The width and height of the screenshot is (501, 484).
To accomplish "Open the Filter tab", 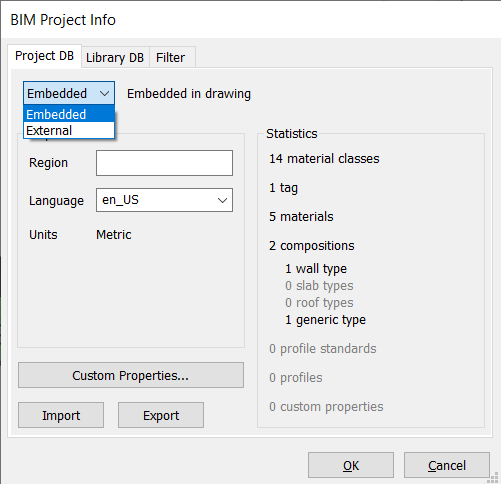I will [x=171, y=58].
